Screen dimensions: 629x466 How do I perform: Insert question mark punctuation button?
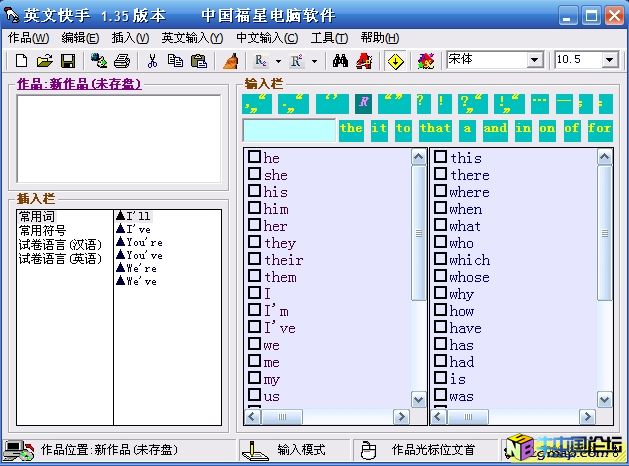423,104
